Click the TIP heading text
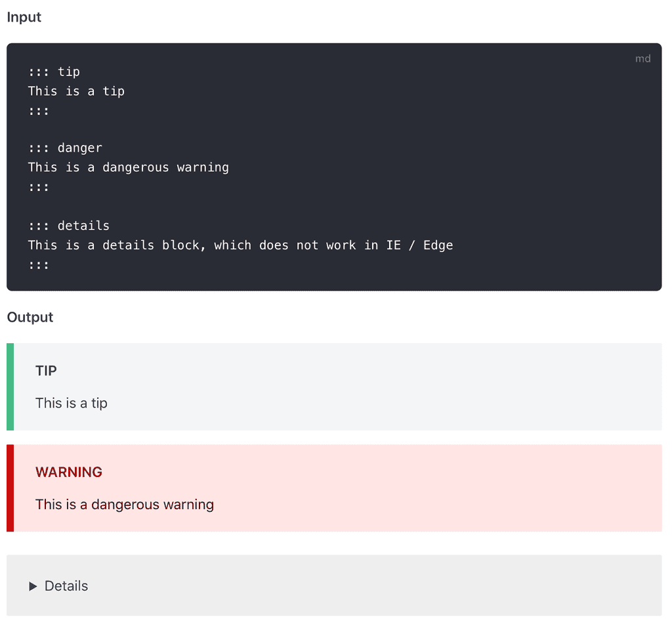Viewport: 672px width, 628px height. (46, 371)
